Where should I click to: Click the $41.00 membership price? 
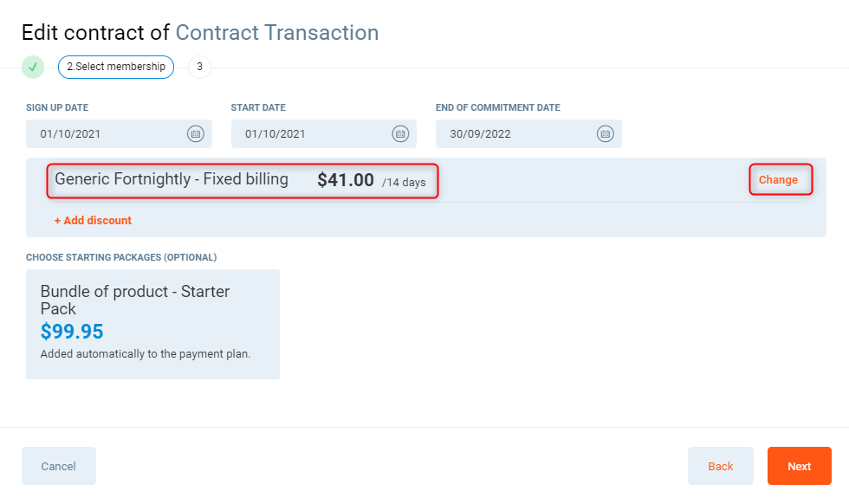(x=346, y=180)
